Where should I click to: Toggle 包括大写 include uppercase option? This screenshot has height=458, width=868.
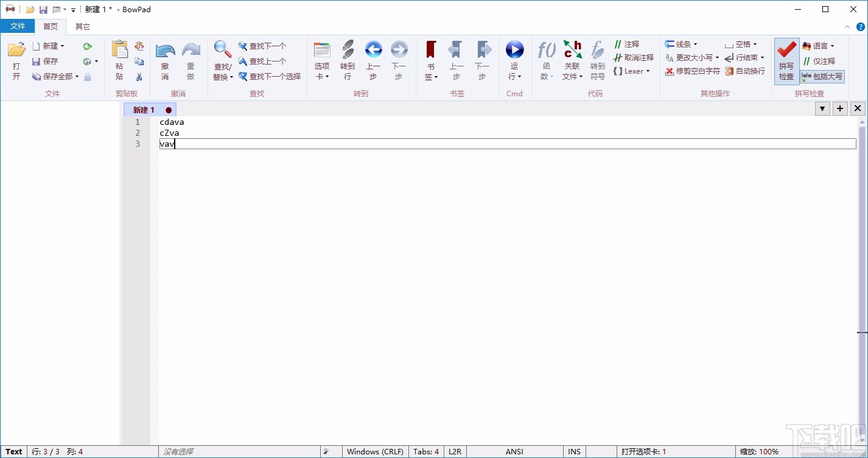pyautogui.click(x=822, y=77)
